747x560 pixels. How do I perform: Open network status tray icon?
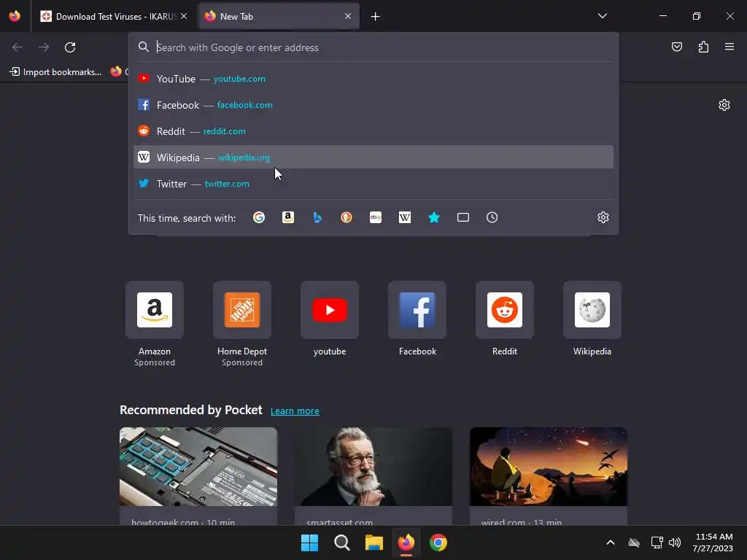coord(657,542)
